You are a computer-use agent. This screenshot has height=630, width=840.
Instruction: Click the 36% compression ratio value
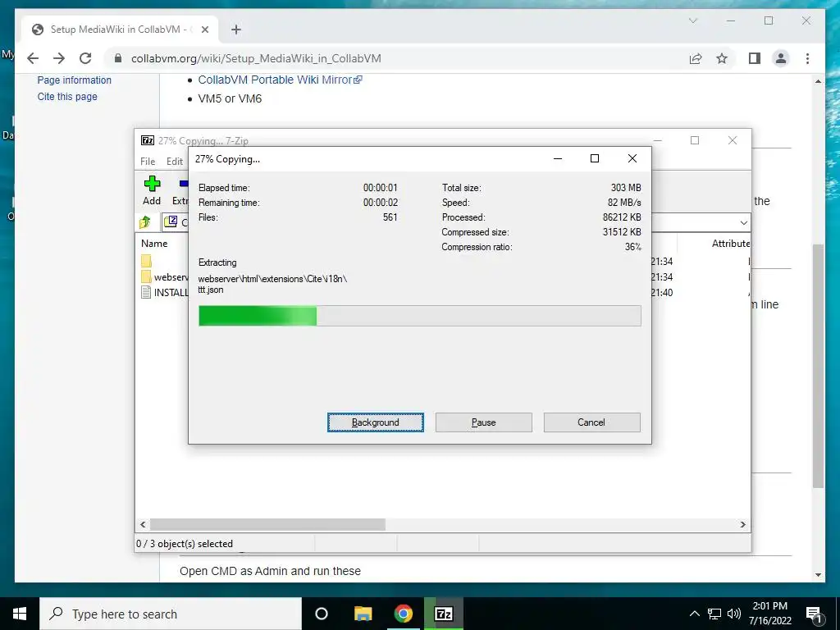pos(633,247)
